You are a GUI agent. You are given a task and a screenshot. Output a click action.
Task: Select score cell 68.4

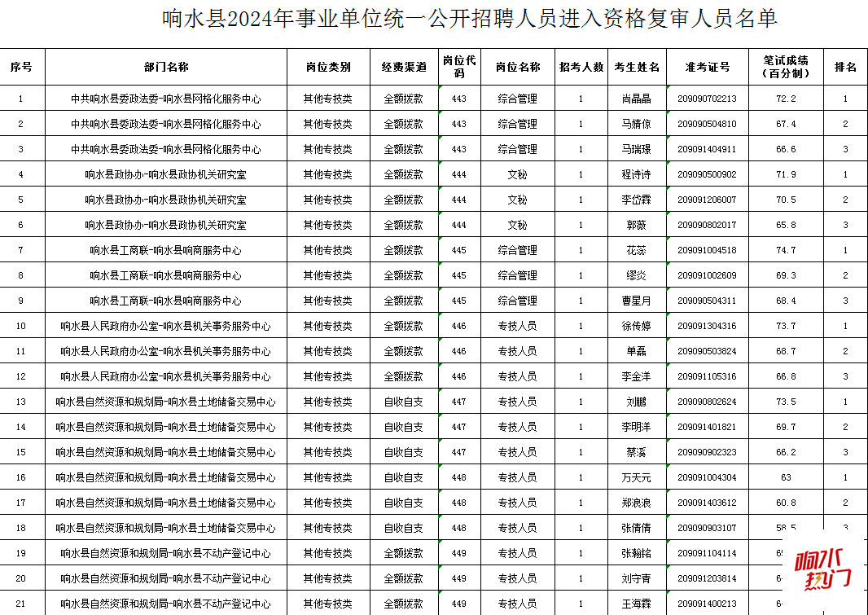click(786, 301)
